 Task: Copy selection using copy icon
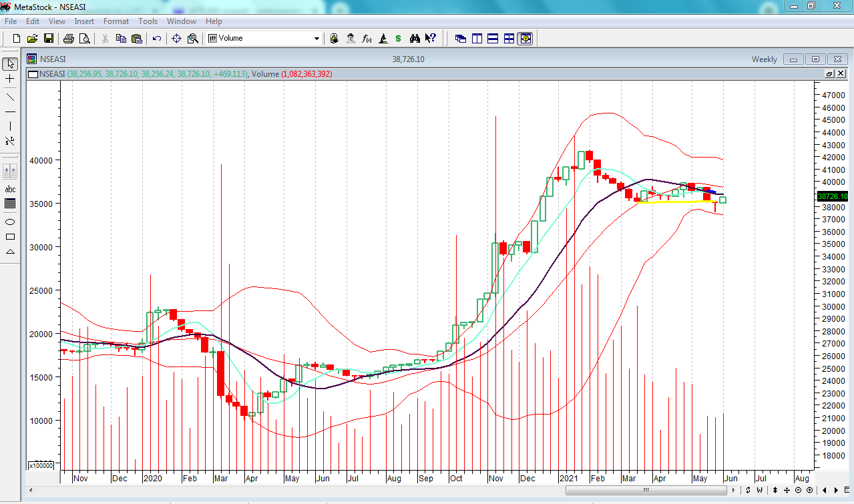coord(121,38)
